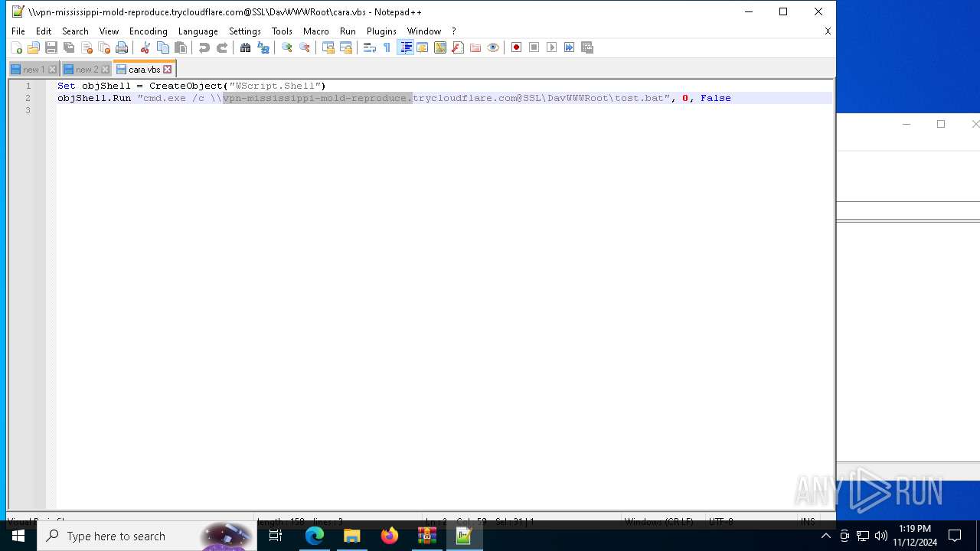The height and width of the screenshot is (551, 980).
Task: Close the cara.vbs tab
Action: (168, 70)
